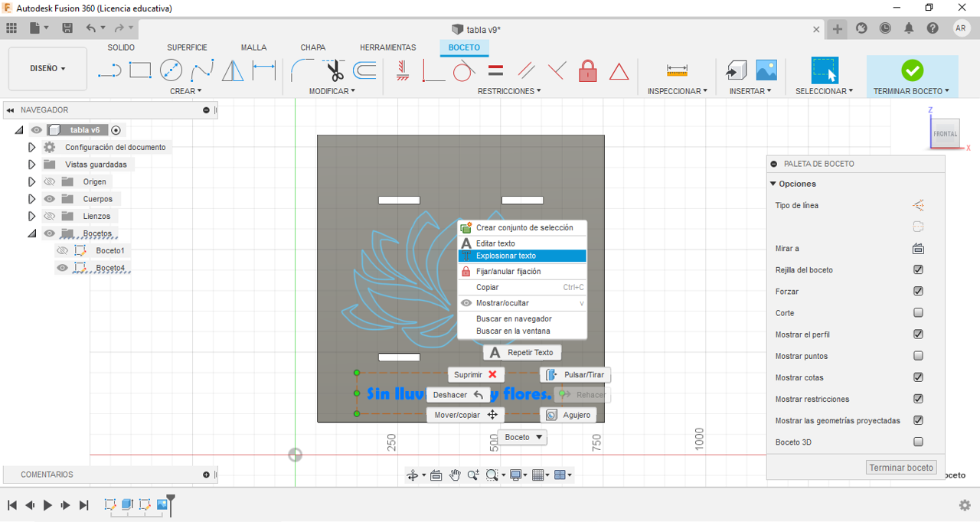Viewport: 980px width, 522px height.
Task: Toggle Mostrar restricciones checkbox
Action: coord(918,399)
